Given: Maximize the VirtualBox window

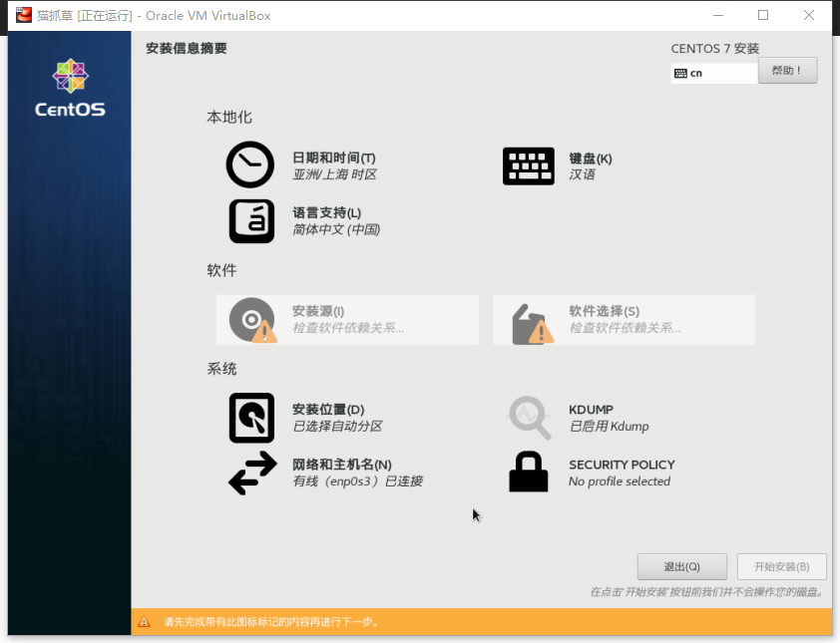Looking at the screenshot, I should pos(763,15).
